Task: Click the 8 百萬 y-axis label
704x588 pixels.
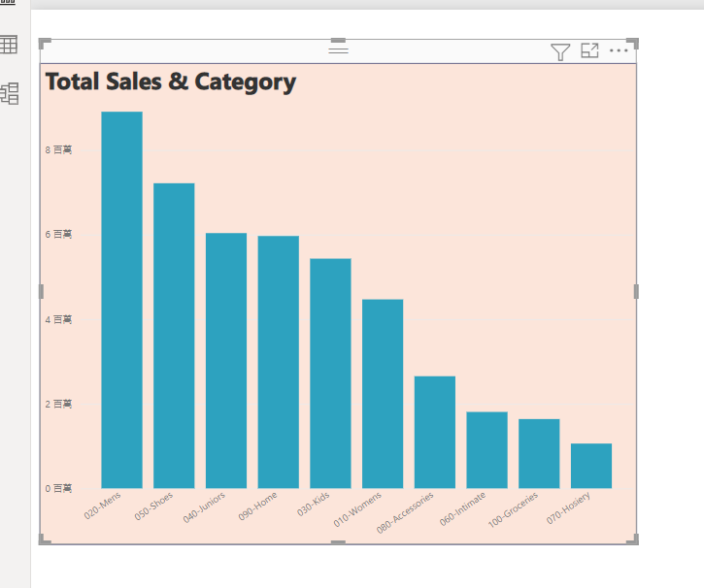Action: tap(58, 149)
